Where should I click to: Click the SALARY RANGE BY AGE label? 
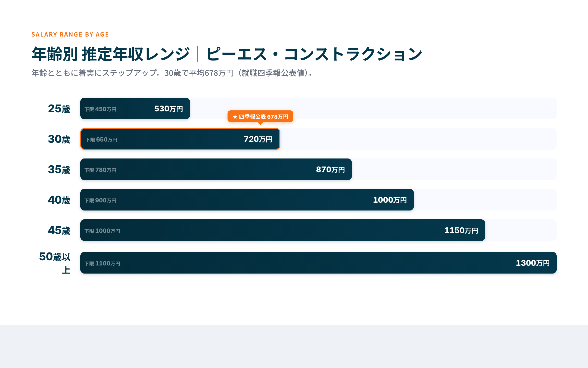tap(70, 34)
